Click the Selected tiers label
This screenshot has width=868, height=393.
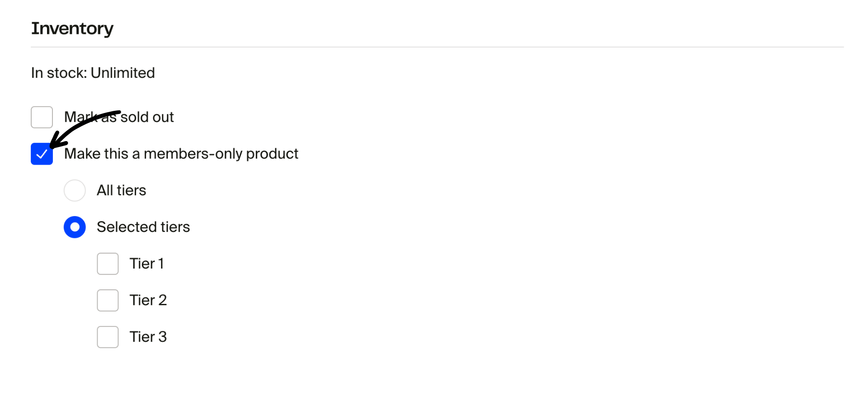(143, 227)
